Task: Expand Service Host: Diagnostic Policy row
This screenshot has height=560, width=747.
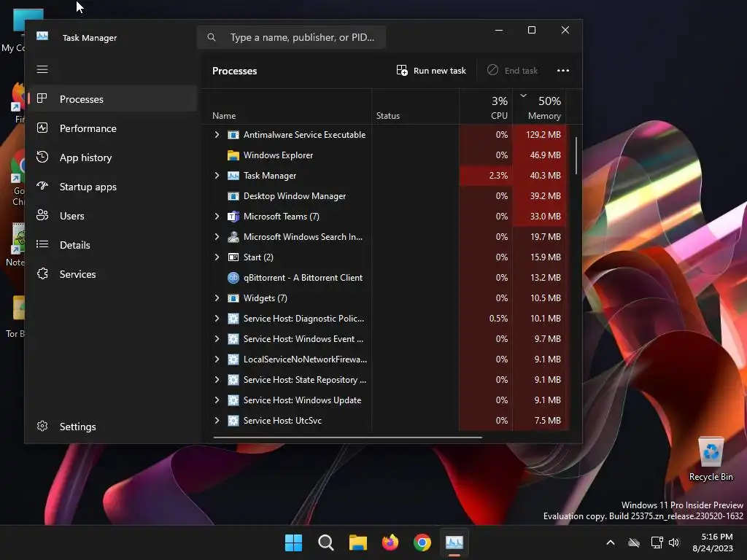Action: click(x=217, y=319)
